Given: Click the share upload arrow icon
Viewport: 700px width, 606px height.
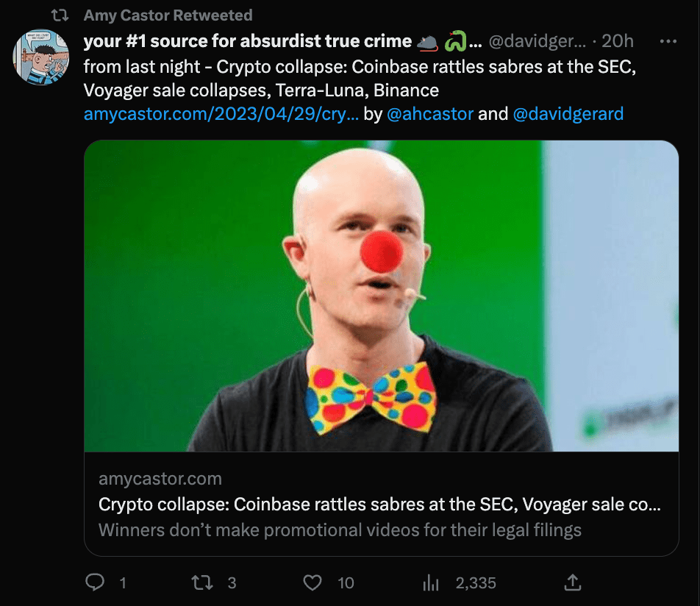Looking at the screenshot, I should click(x=573, y=582).
